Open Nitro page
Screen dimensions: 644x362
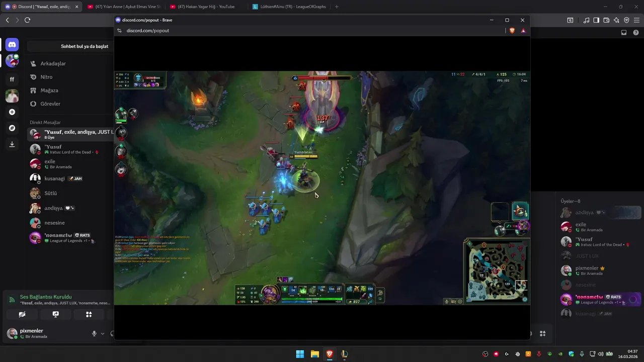click(x=70, y=77)
